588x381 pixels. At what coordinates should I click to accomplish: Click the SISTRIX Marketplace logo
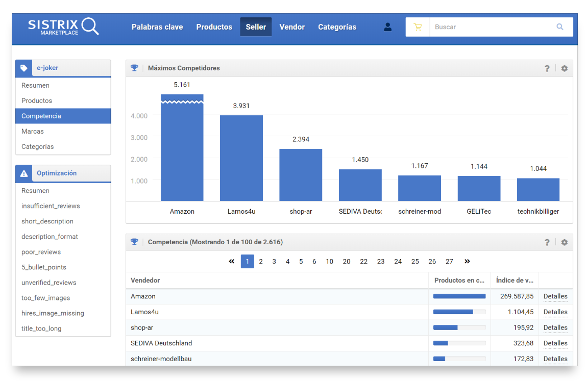pos(63,27)
